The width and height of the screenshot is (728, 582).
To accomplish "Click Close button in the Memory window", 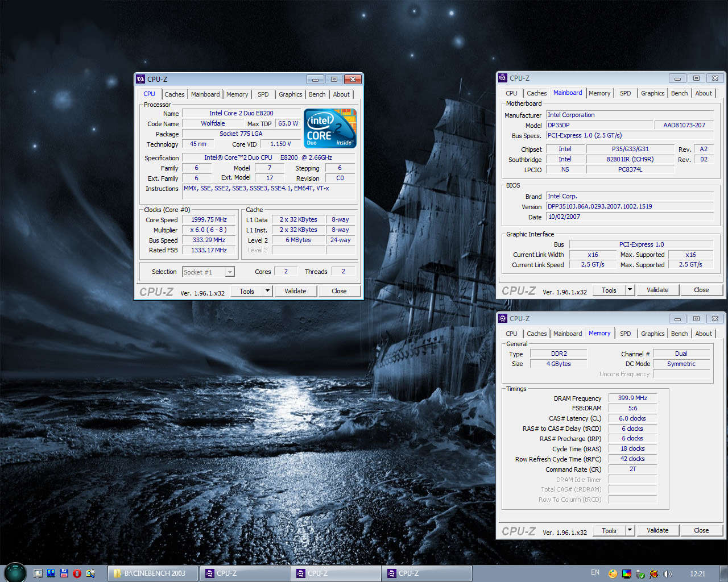I will point(701,530).
